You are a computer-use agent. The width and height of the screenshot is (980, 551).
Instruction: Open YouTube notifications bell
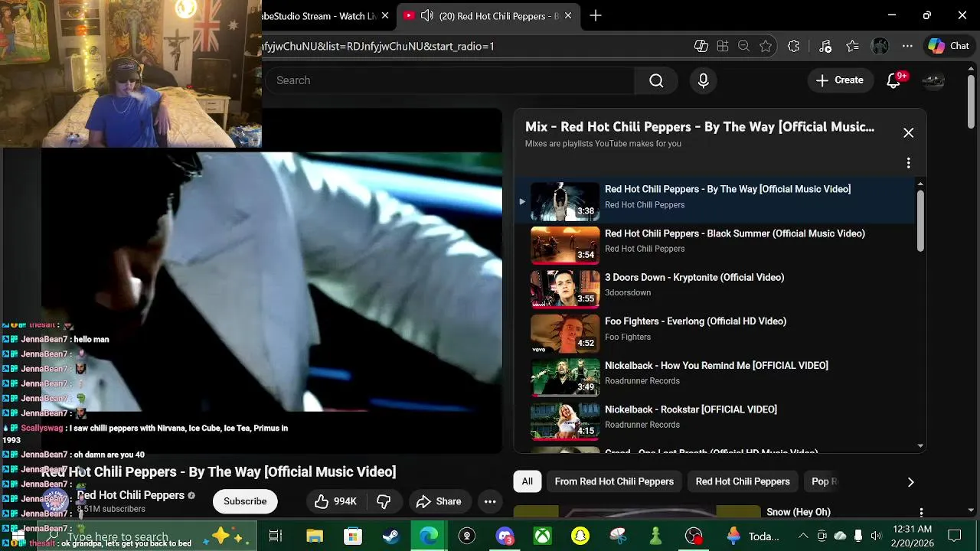click(x=893, y=80)
